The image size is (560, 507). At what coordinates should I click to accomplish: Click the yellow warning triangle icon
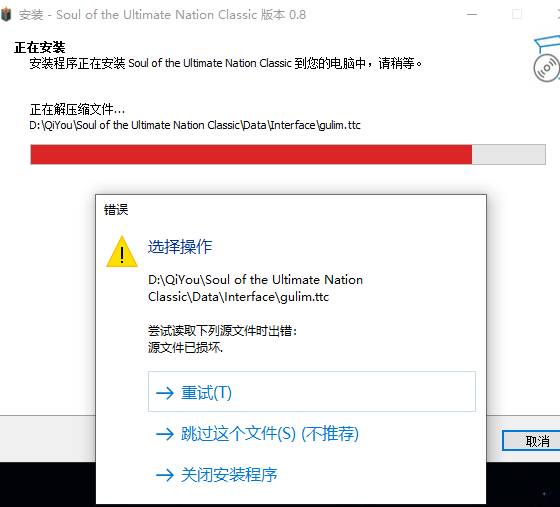(122, 252)
